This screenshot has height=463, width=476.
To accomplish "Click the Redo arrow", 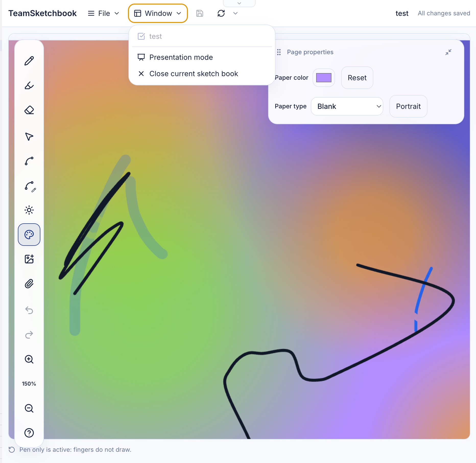I will (x=29, y=335).
